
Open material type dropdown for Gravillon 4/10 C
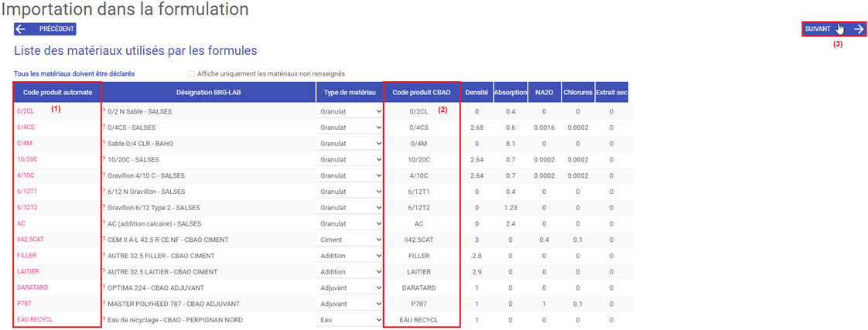tap(350, 175)
